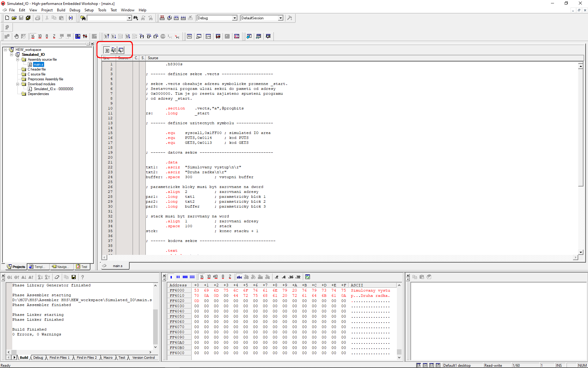
Task: Click the Refresh memory view icon
Action: click(x=307, y=277)
